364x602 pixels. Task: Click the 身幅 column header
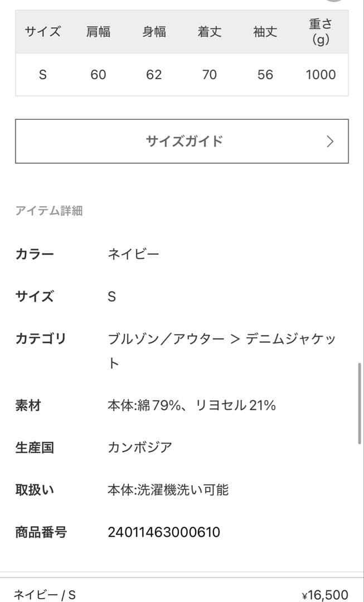click(x=154, y=32)
